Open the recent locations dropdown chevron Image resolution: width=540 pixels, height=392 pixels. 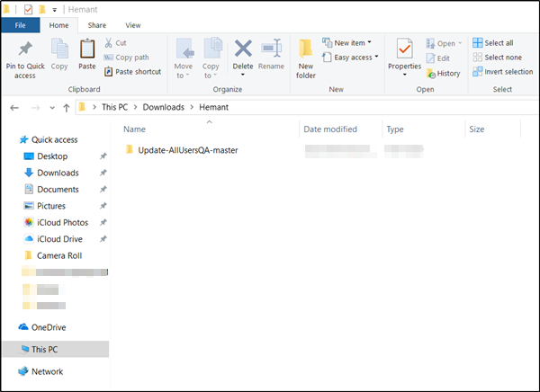click(52, 108)
